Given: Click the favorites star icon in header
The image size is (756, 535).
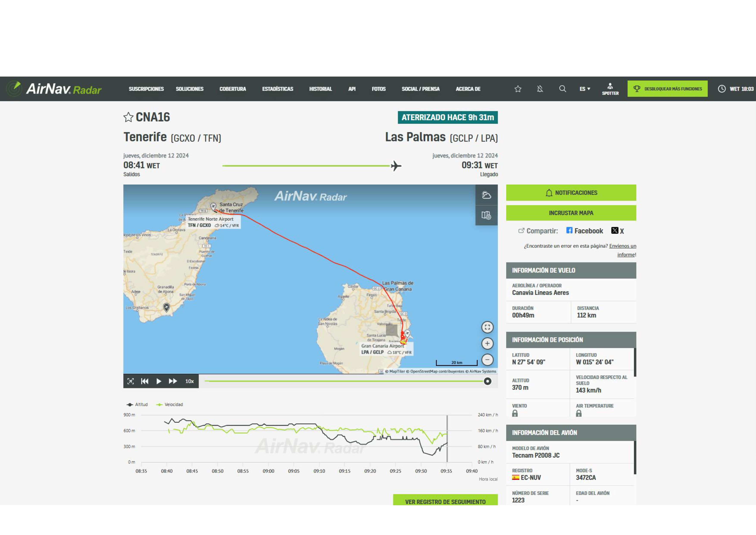Looking at the screenshot, I should pos(518,89).
